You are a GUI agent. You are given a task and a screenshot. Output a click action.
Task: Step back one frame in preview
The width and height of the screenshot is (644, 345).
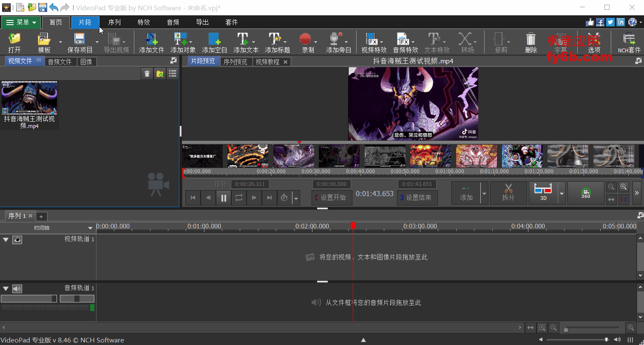coord(208,197)
